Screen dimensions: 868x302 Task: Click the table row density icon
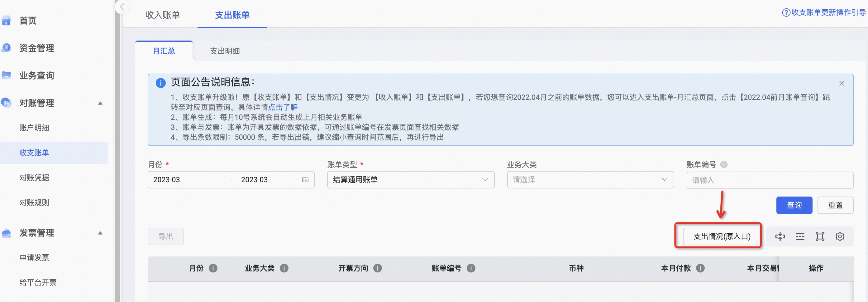(x=799, y=236)
